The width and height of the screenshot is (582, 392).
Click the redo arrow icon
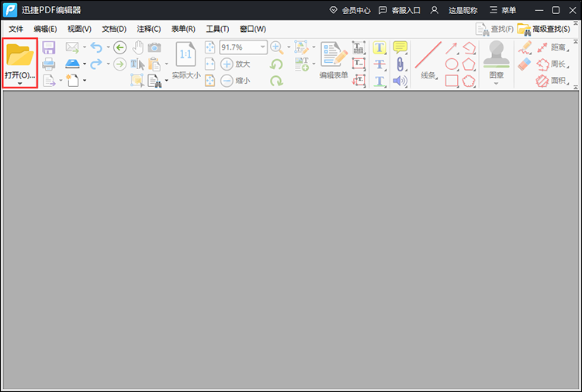click(x=96, y=64)
